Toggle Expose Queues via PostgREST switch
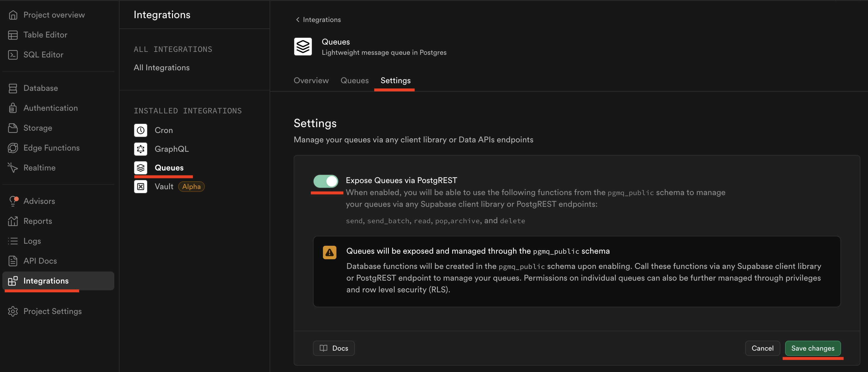 [x=326, y=181]
